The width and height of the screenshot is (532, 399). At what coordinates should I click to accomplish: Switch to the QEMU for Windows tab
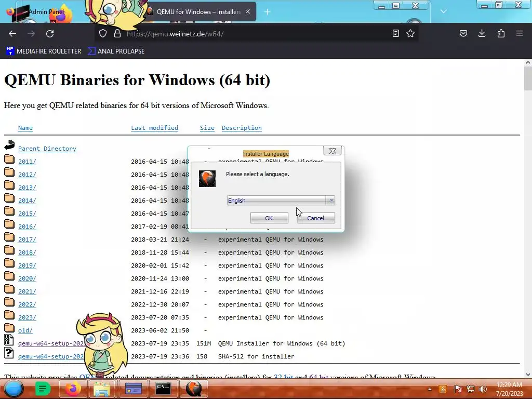198,12
